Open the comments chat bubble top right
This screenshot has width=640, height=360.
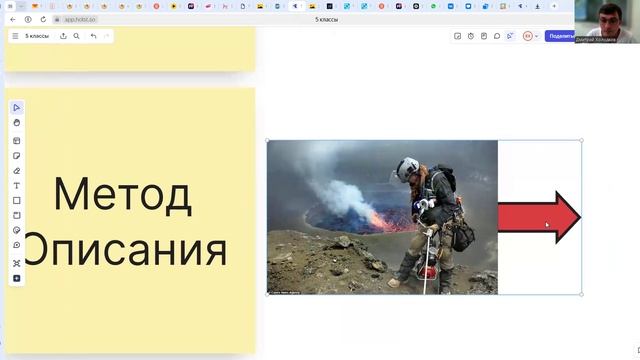coord(497,36)
